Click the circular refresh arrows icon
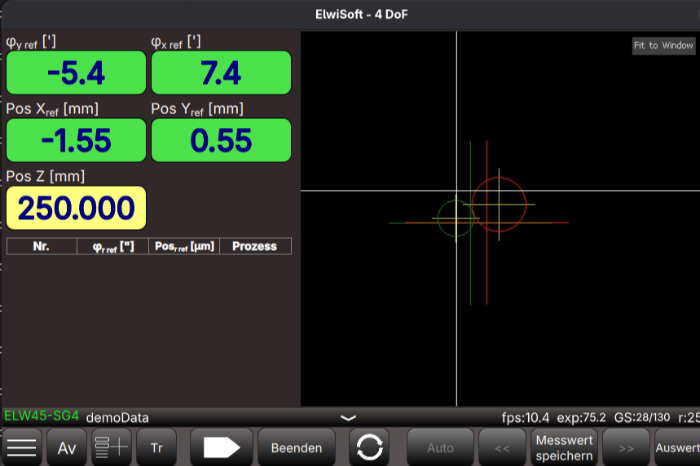700x466 pixels. tap(370, 448)
